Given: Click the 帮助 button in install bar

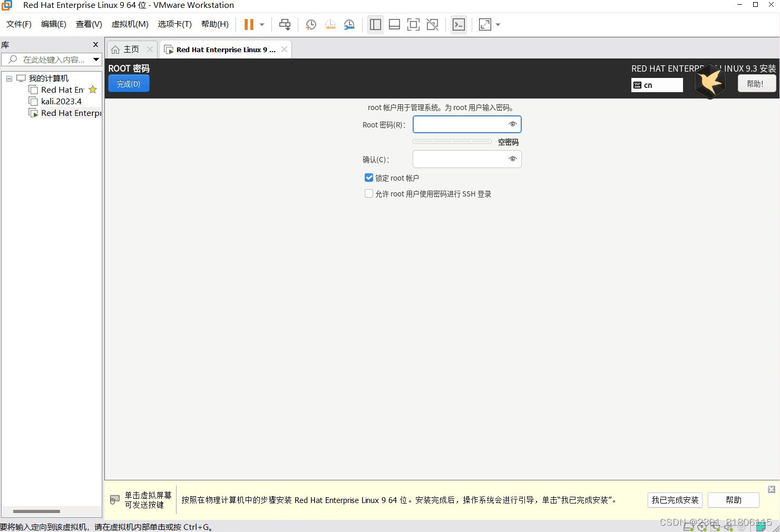Looking at the screenshot, I should (x=733, y=500).
